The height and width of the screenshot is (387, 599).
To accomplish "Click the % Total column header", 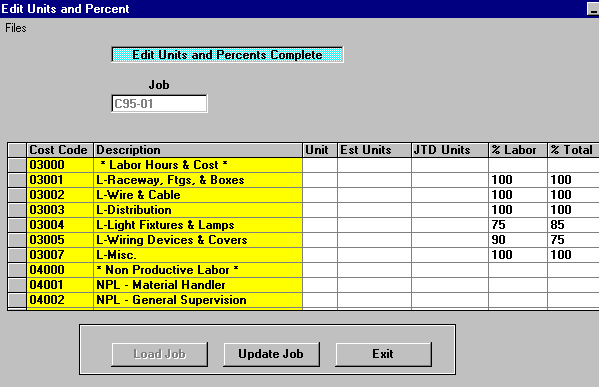I will coord(573,150).
